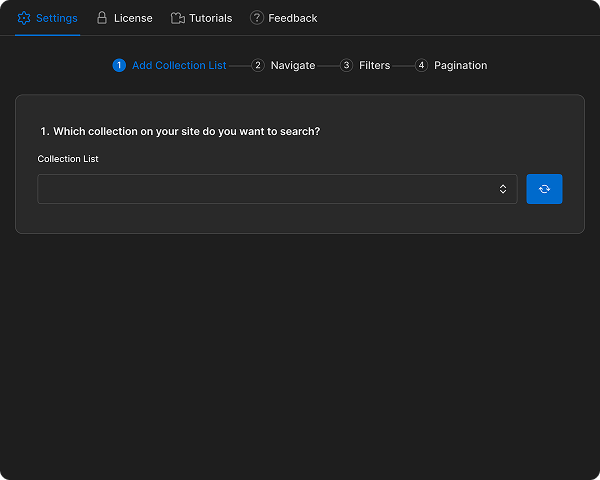Screen dimensions: 600x480
Task: Click the Tutorials video camera icon
Action: 178,18
